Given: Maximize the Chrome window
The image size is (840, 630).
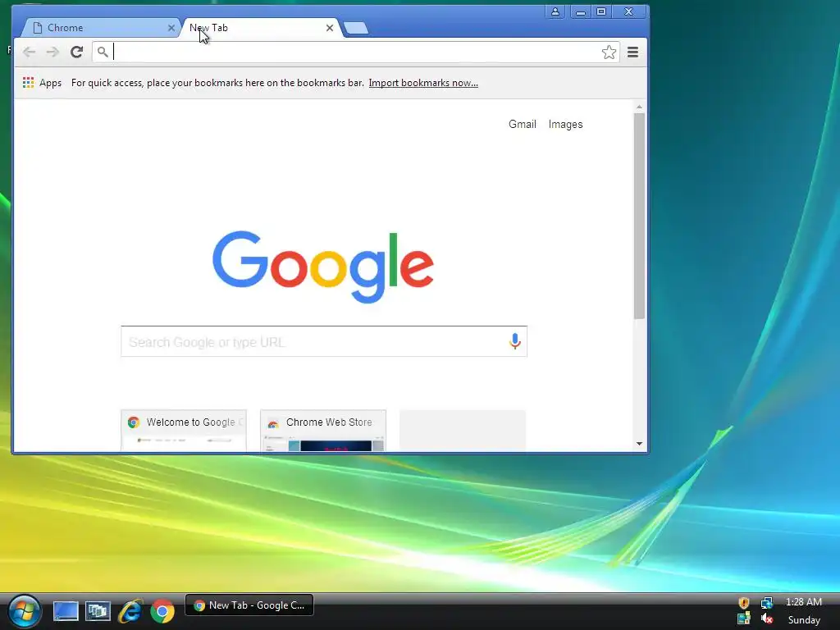Looking at the screenshot, I should coord(601,11).
